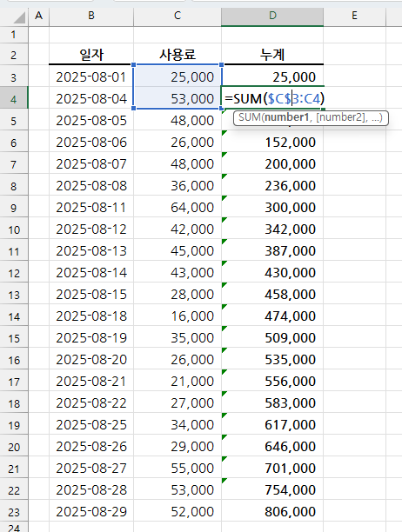Select row 4 header
The width and height of the screenshot is (402, 532).
[x=14, y=98]
